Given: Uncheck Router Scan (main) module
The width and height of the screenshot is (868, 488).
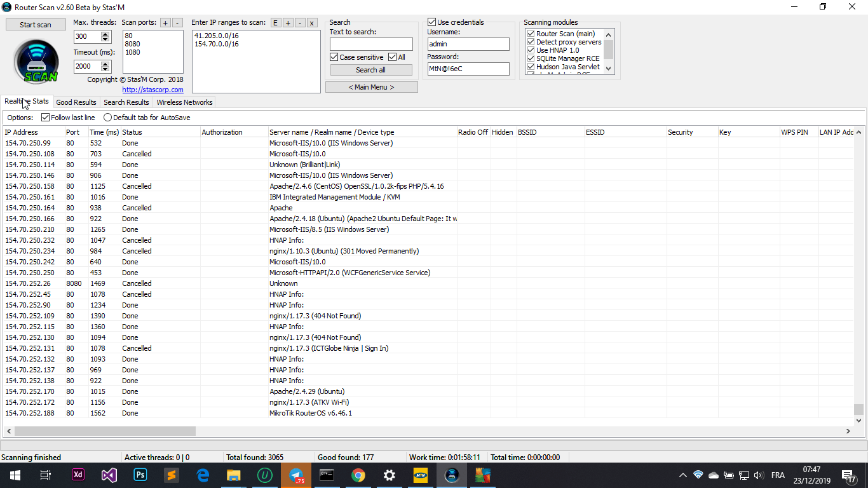Looking at the screenshot, I should tap(531, 34).
